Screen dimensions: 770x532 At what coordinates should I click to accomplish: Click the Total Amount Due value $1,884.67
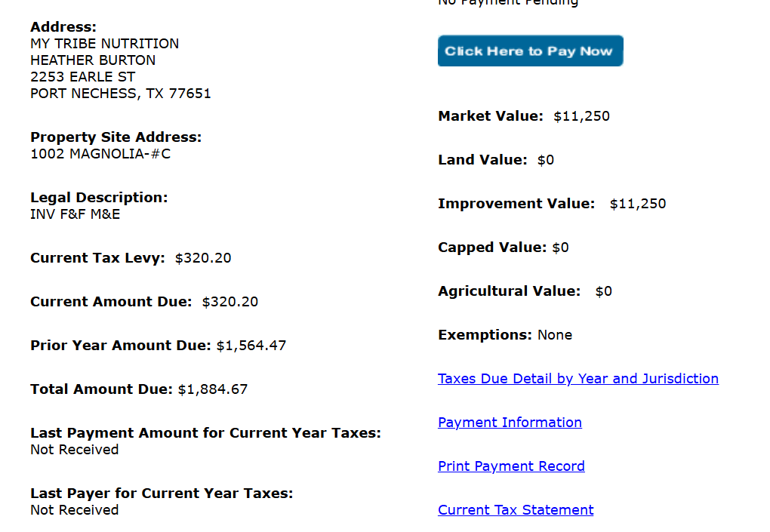coord(213,389)
